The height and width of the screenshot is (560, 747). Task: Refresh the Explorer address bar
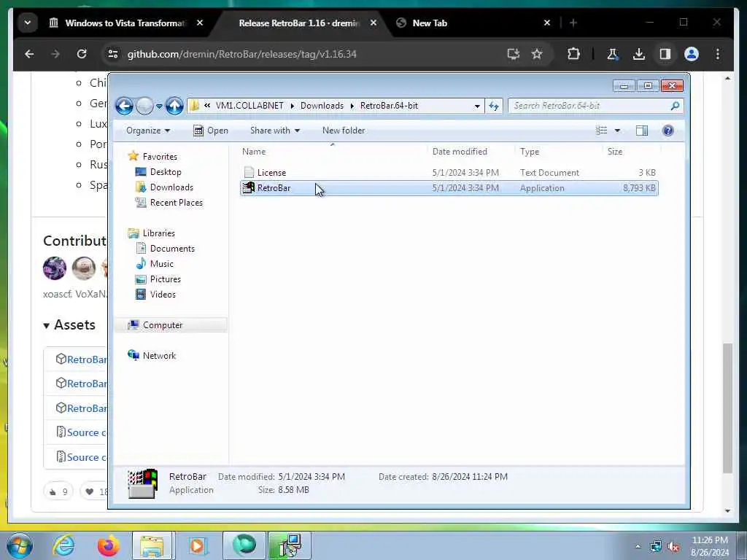coord(494,106)
